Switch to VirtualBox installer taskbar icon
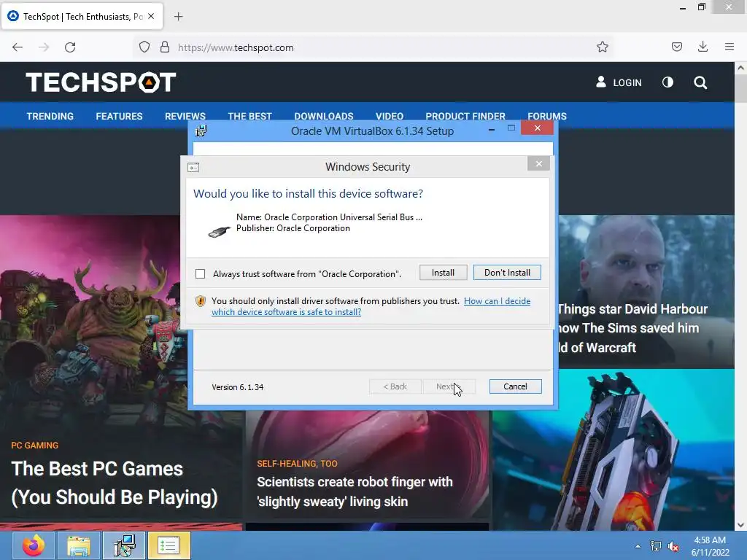 124,545
